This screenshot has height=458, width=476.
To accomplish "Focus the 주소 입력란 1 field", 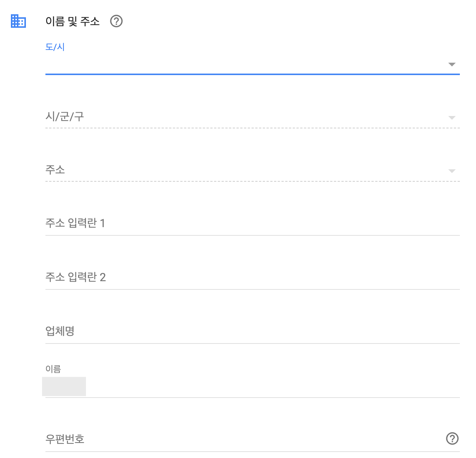I will tap(253, 223).
